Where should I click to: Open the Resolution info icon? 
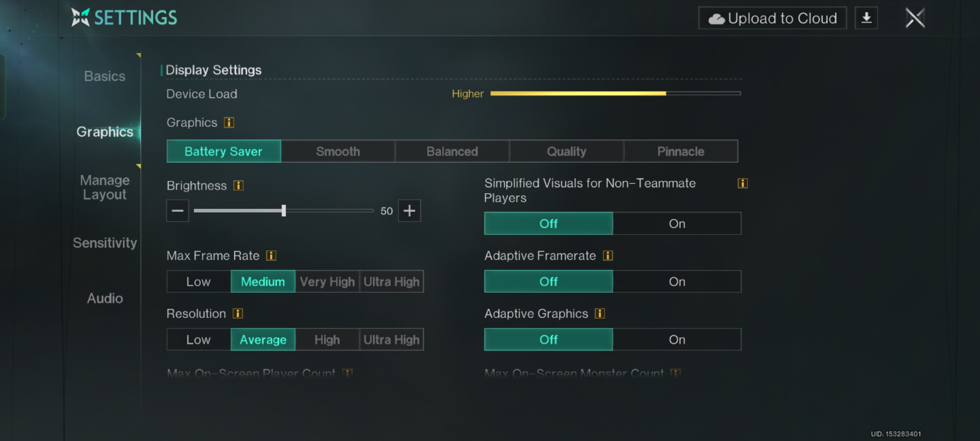tap(238, 314)
